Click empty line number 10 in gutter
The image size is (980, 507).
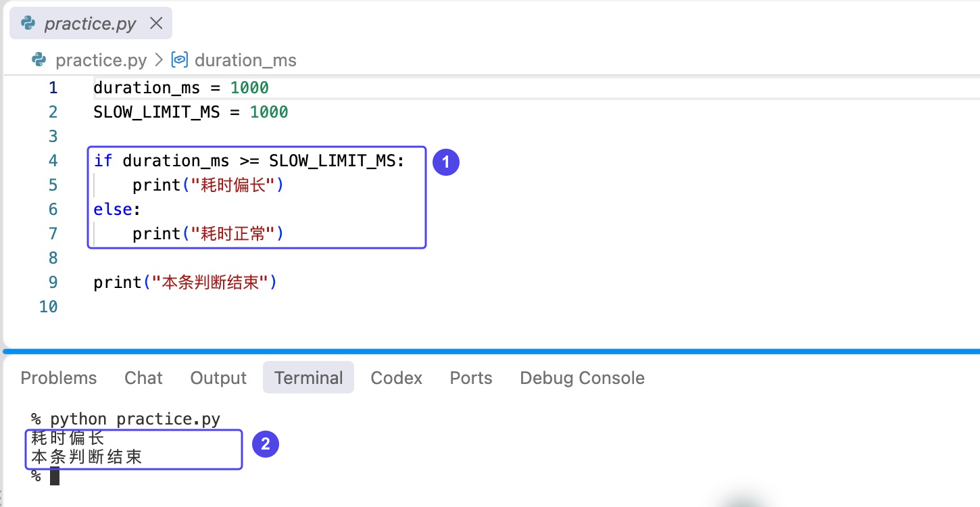coord(48,307)
